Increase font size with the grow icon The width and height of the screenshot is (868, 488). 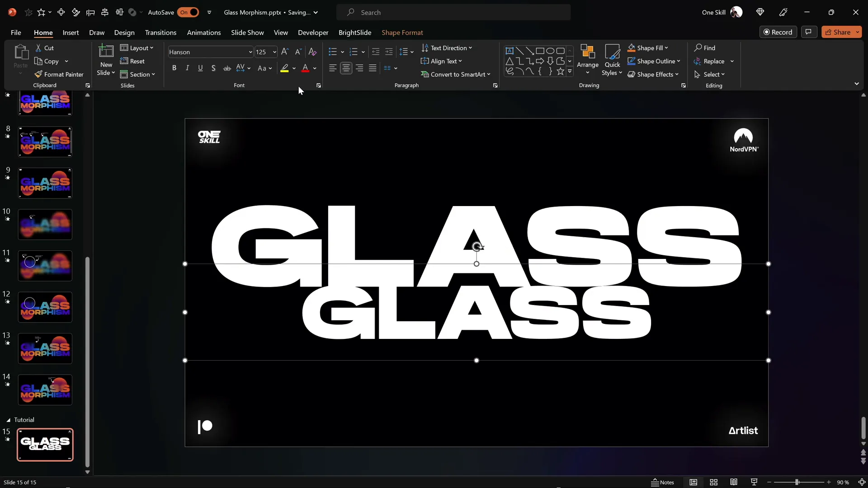(x=284, y=52)
